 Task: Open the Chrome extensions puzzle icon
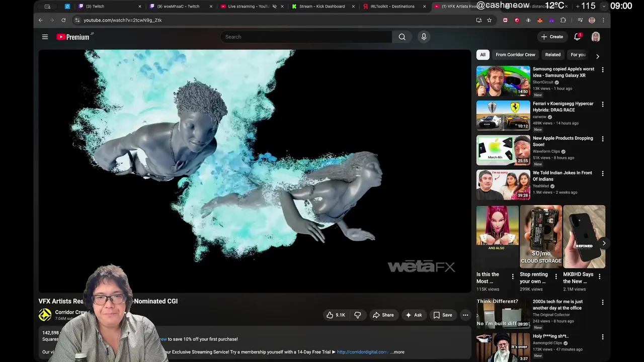[x=563, y=20]
